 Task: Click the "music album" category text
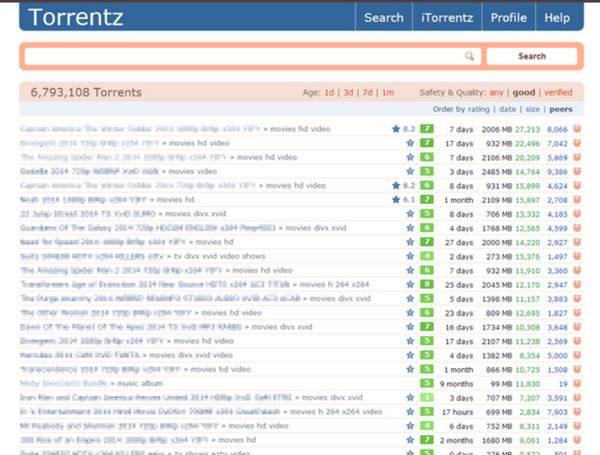140,383
